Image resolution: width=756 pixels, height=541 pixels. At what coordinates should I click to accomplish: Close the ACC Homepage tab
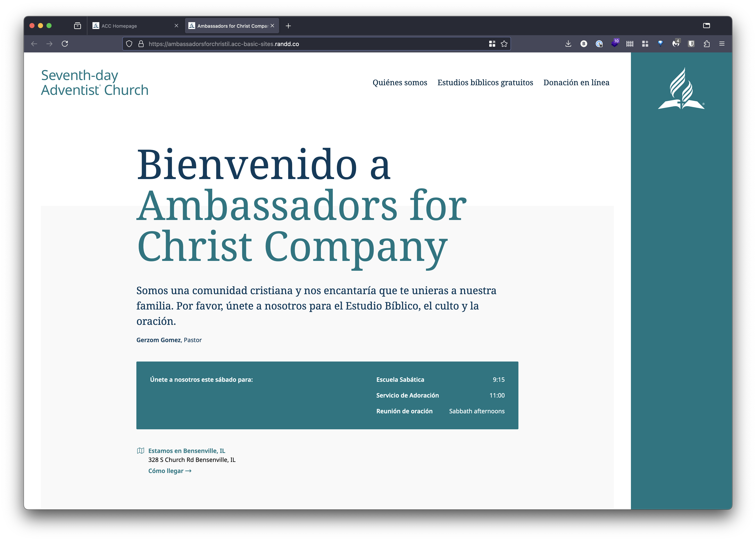tap(176, 26)
